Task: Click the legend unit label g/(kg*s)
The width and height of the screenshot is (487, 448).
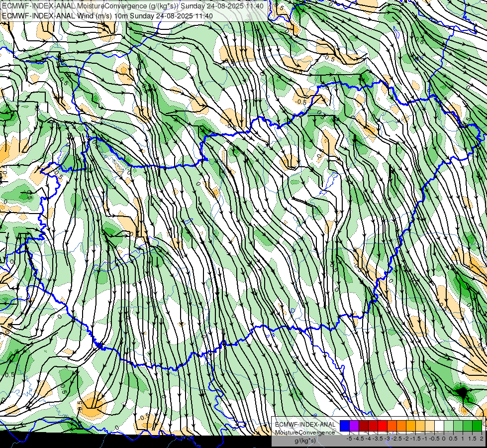Action: pyautogui.click(x=305, y=441)
